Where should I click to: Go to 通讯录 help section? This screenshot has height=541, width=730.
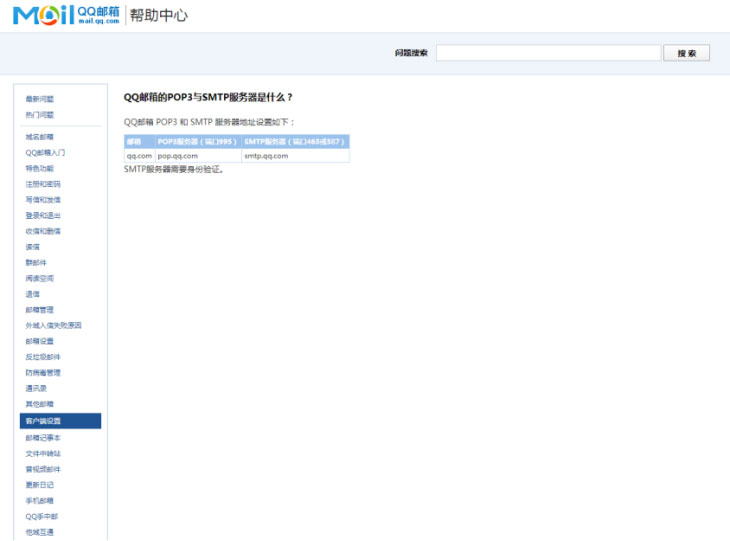click(x=37, y=388)
